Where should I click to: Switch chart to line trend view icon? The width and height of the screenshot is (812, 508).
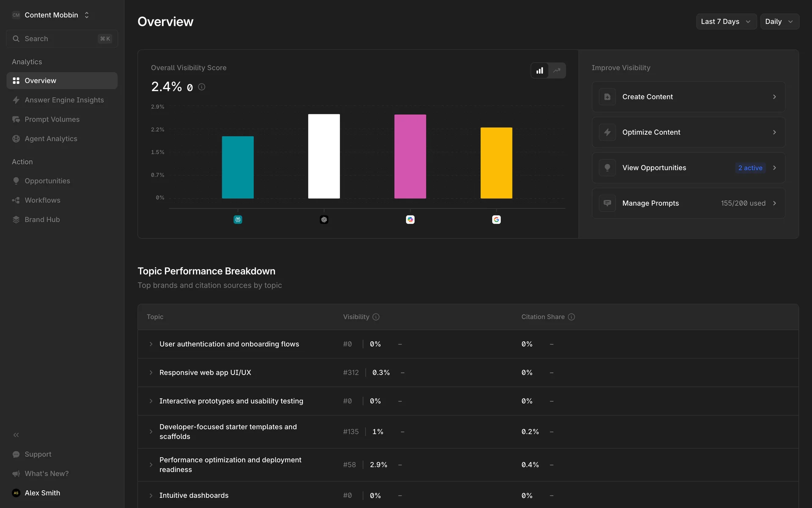(557, 70)
